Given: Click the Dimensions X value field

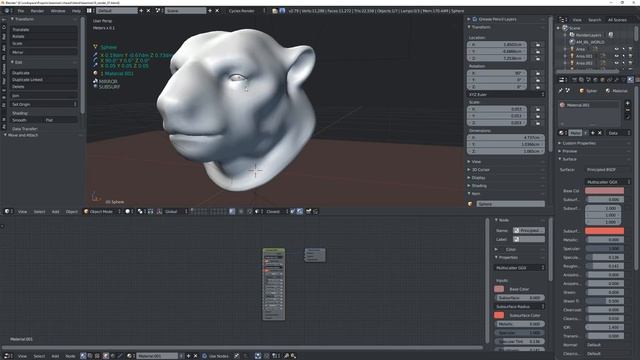Looking at the screenshot, I should (505, 138).
